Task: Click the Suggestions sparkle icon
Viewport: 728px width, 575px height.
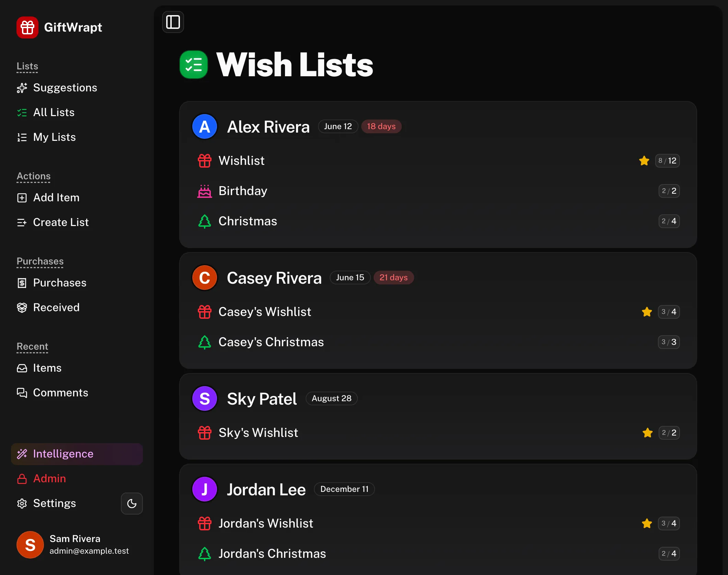Action: tap(22, 88)
